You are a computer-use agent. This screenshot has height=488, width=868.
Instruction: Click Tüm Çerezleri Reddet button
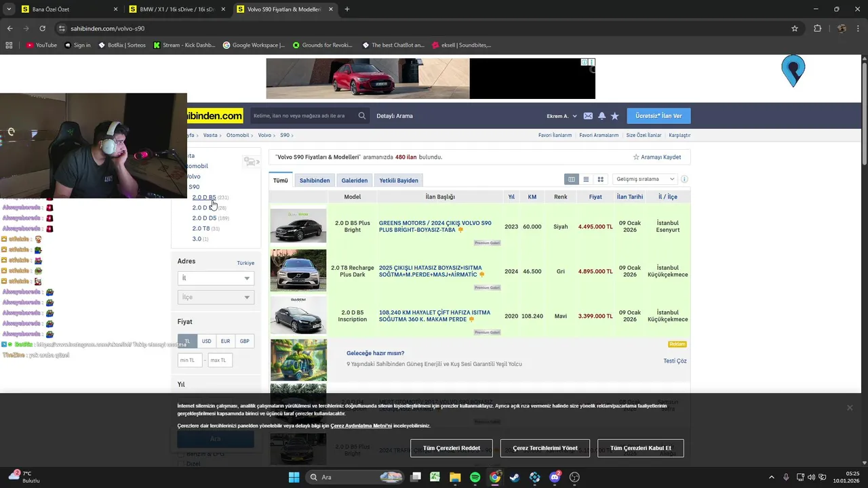point(452,448)
